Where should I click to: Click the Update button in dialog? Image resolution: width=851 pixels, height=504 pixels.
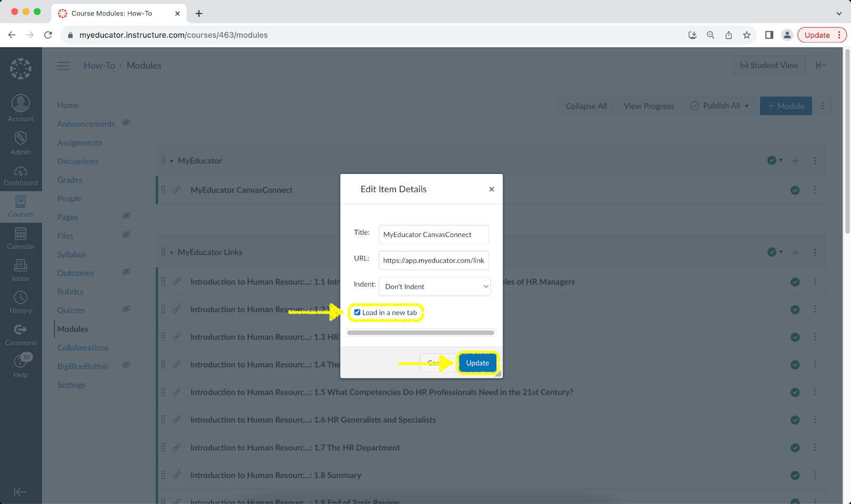point(478,363)
